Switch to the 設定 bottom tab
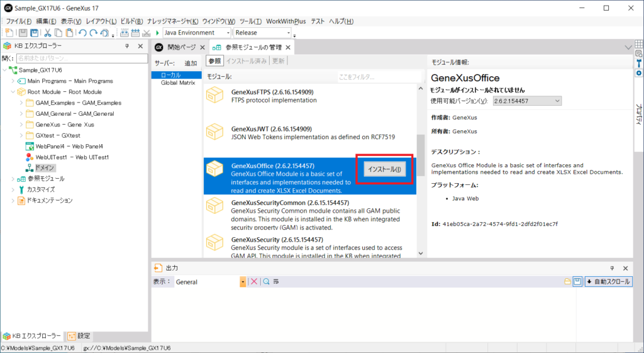644x353 pixels. tap(79, 336)
